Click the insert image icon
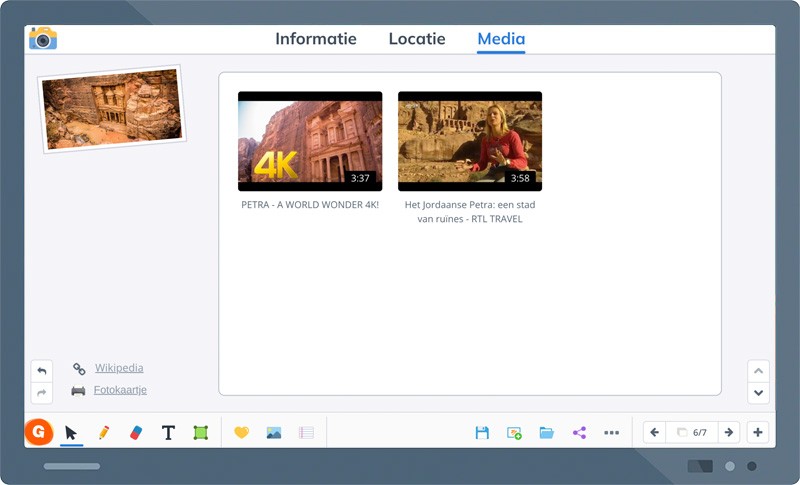This screenshot has height=485, width=800. pyautogui.click(x=274, y=433)
